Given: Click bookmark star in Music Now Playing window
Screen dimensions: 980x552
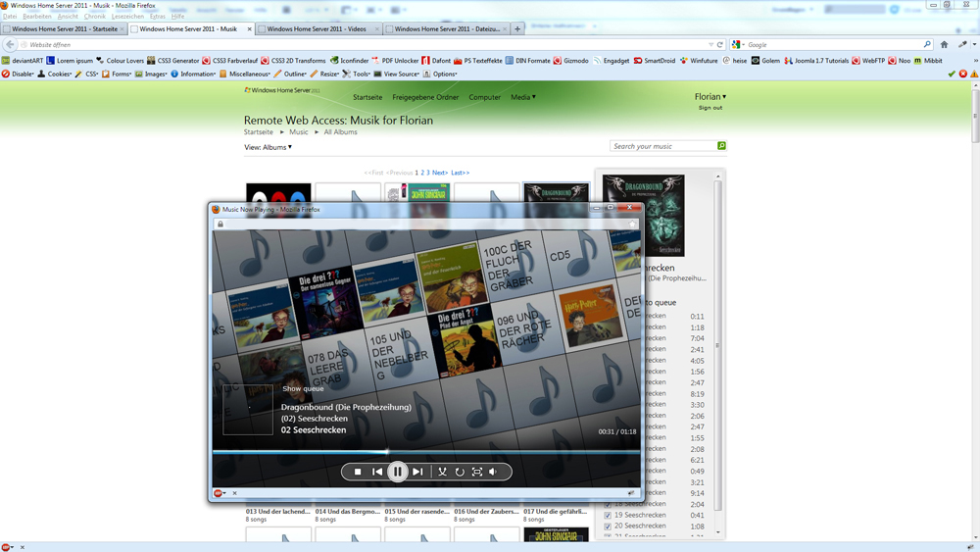Looking at the screenshot, I should pos(632,224).
